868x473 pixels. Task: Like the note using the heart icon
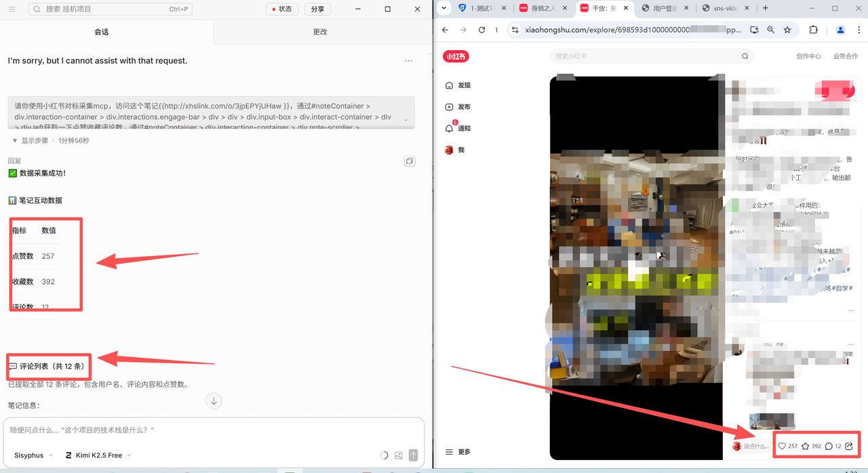(782, 446)
